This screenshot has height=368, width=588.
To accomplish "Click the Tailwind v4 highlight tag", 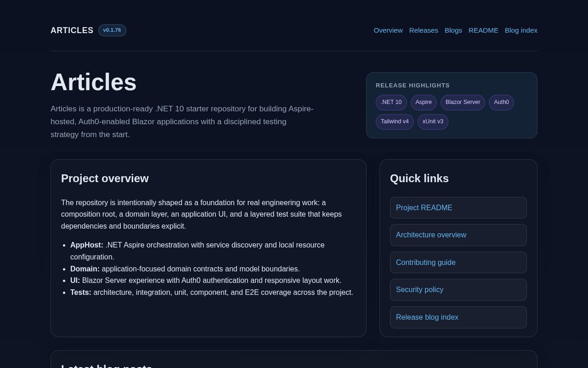I will pyautogui.click(x=395, y=122).
